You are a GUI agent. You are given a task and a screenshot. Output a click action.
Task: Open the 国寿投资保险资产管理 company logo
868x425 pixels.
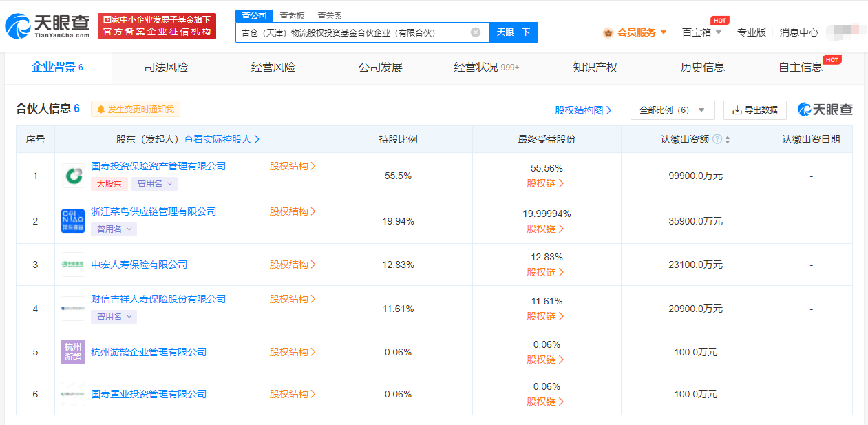point(73,176)
